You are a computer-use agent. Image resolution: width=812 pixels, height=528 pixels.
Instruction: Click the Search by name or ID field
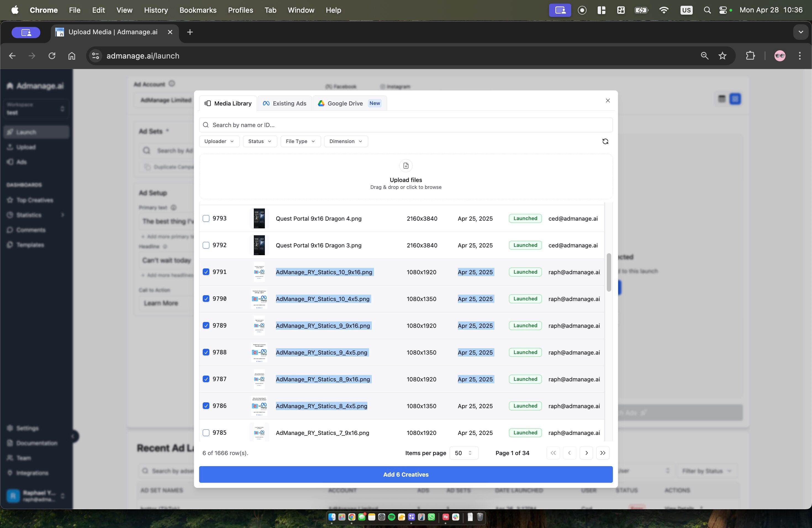(406, 125)
